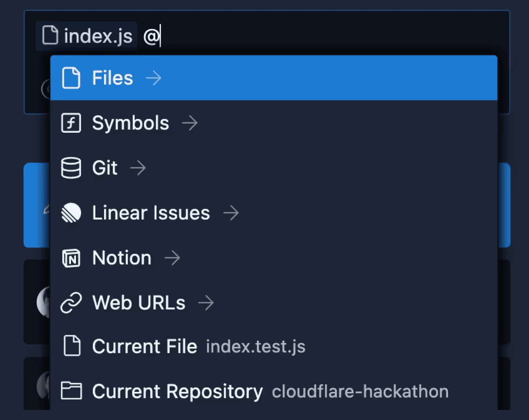The image size is (529, 420).
Task: Click the Web URLs chain-link icon
Action: click(71, 303)
